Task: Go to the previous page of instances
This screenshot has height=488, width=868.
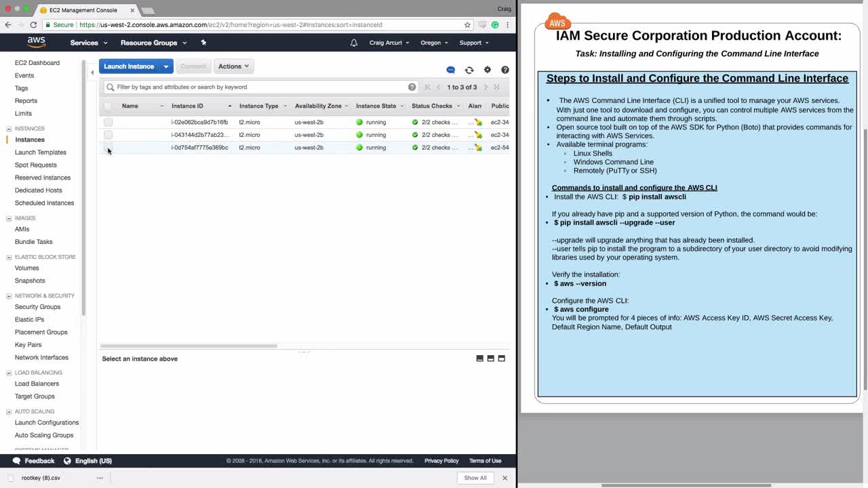Action: click(439, 87)
